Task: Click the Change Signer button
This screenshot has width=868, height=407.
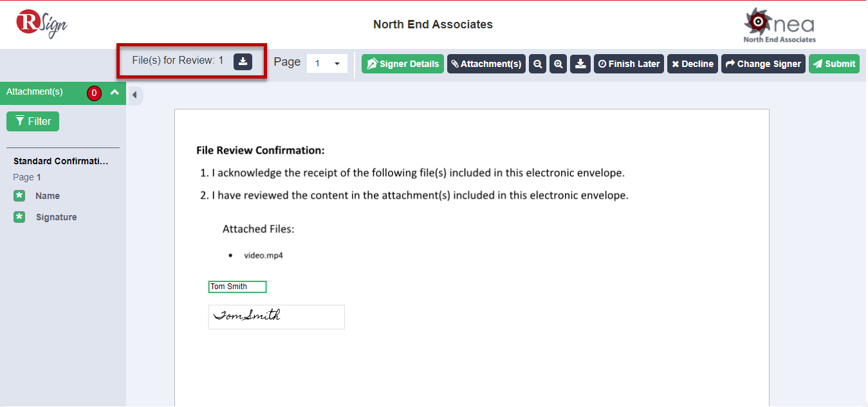Action: coord(763,64)
